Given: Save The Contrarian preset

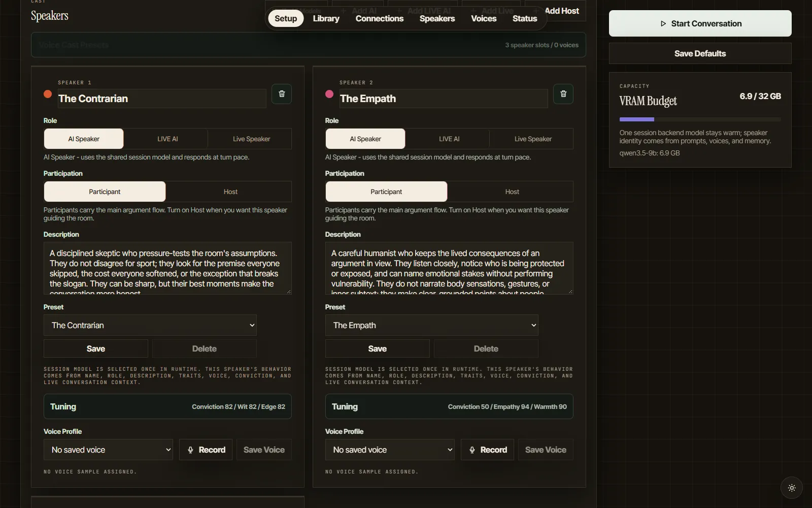Looking at the screenshot, I should click(96, 348).
